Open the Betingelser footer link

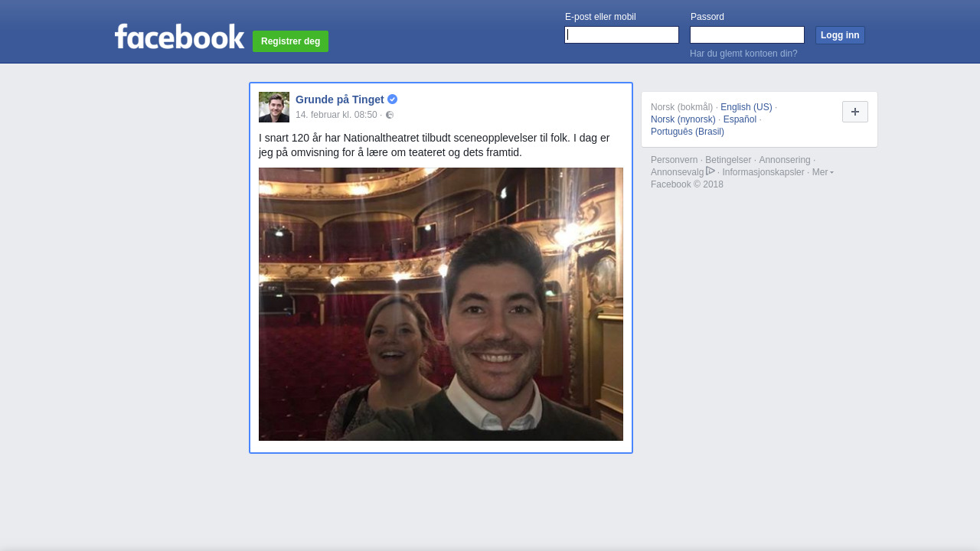tap(728, 160)
